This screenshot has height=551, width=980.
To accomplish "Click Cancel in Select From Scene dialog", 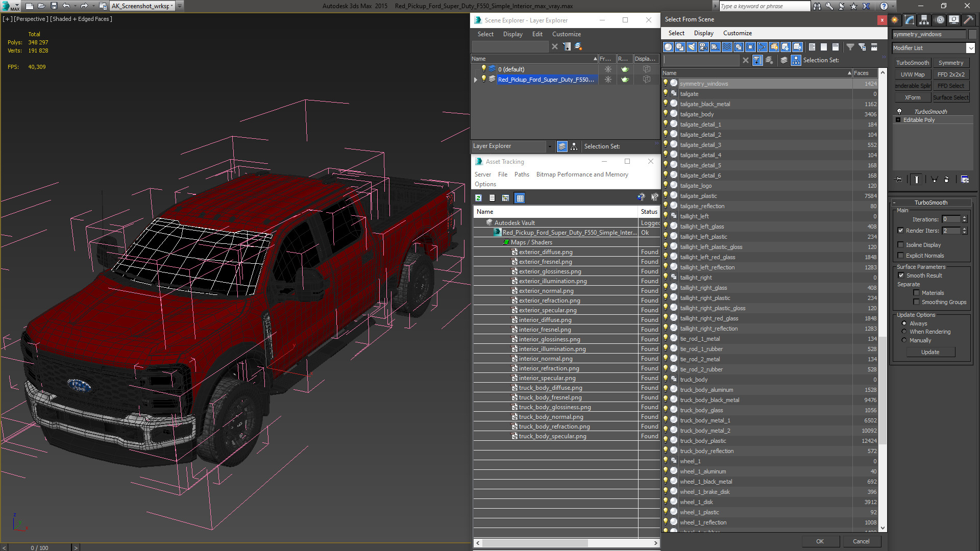I will click(x=861, y=541).
